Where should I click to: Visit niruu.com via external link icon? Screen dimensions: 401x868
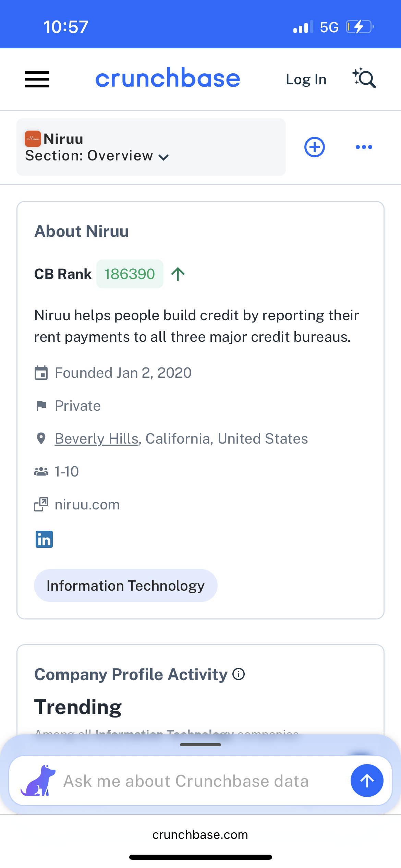pos(41,504)
